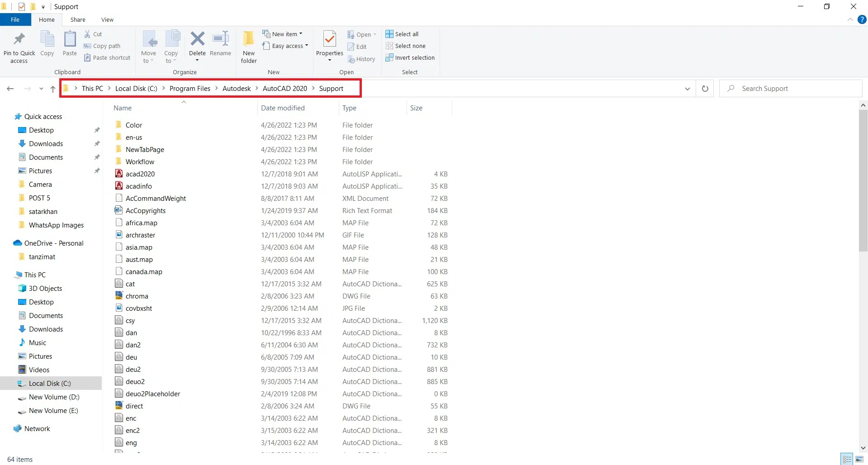This screenshot has height=465, width=868.
Task: Click the Rename icon
Action: (220, 40)
